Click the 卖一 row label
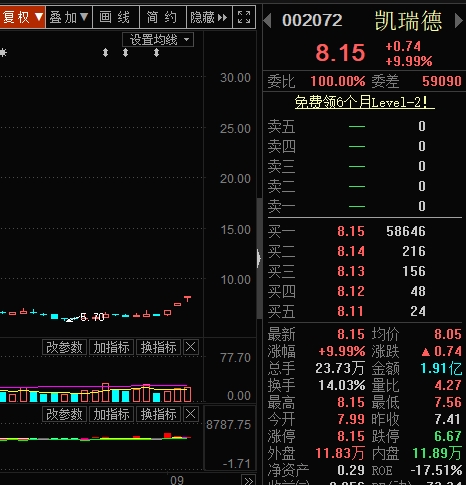Screen dimensions: 466x485 281,206
